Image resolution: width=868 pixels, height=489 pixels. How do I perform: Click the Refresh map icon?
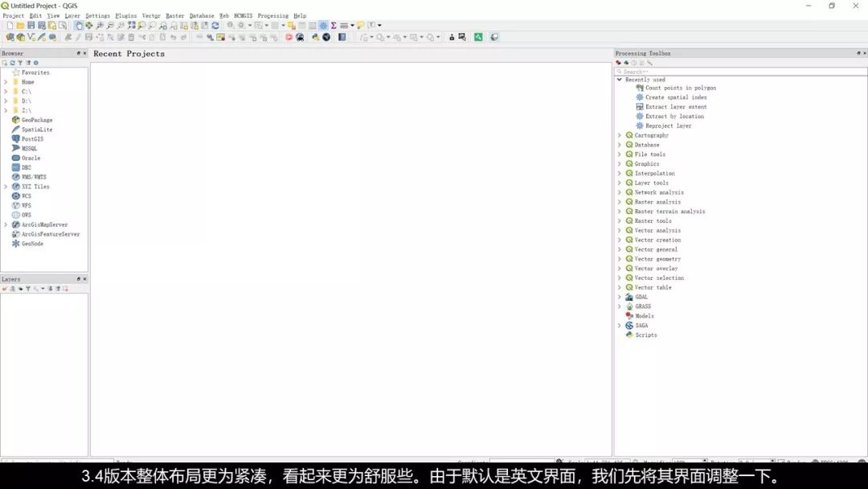click(x=215, y=26)
